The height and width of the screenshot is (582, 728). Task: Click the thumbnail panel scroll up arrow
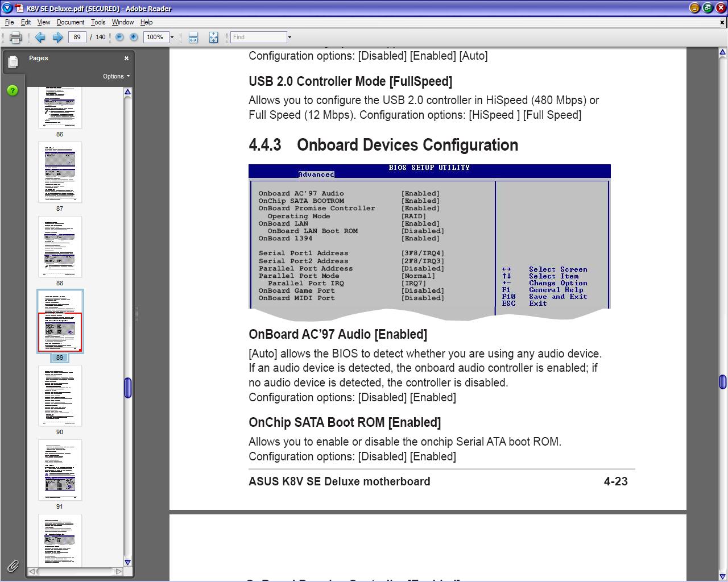(127, 92)
